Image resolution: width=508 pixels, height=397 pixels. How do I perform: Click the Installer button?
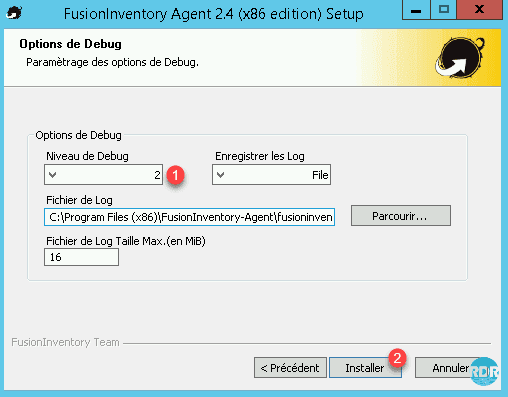click(365, 368)
